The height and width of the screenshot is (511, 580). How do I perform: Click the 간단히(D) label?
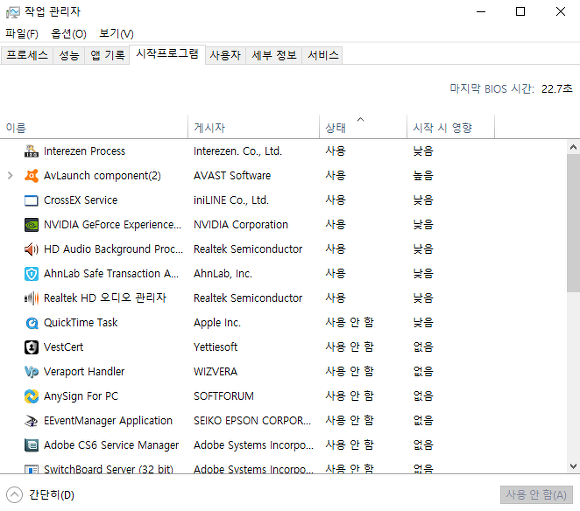pyautogui.click(x=52, y=495)
